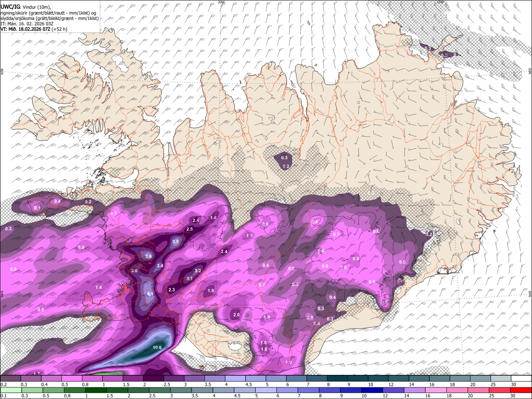Click the 3.4 precipitation value label
This screenshot has height=399, width=532.
(x=160, y=266)
